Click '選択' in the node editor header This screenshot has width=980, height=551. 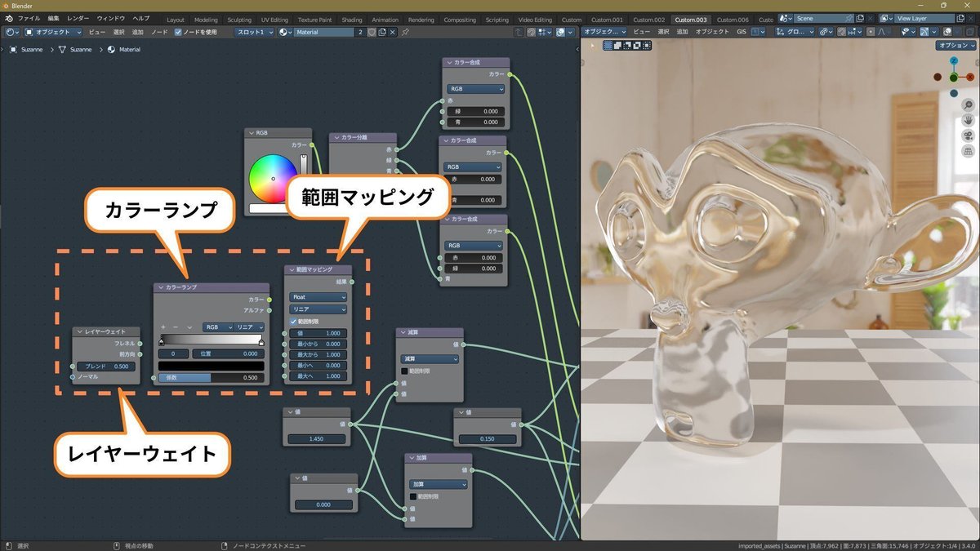pos(118,32)
